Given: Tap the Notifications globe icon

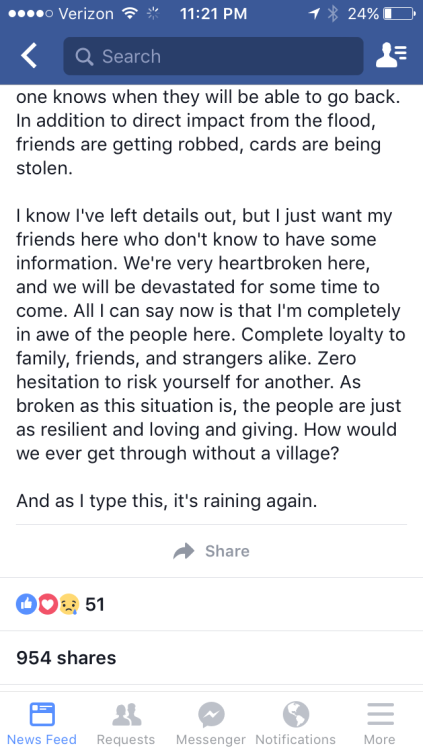Looking at the screenshot, I should point(296,716).
